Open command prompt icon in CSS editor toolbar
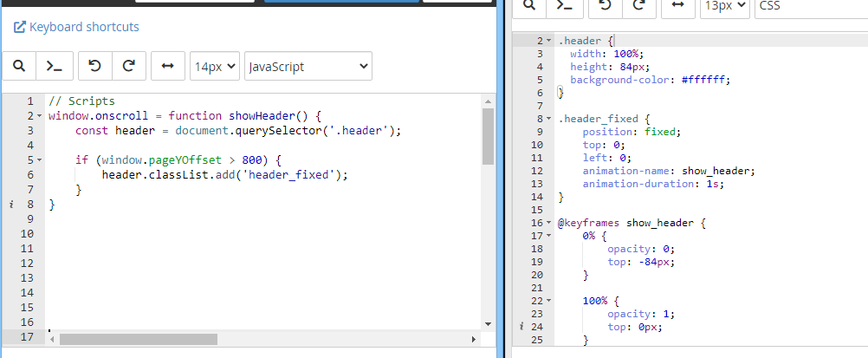This screenshot has width=868, height=358. point(564,5)
